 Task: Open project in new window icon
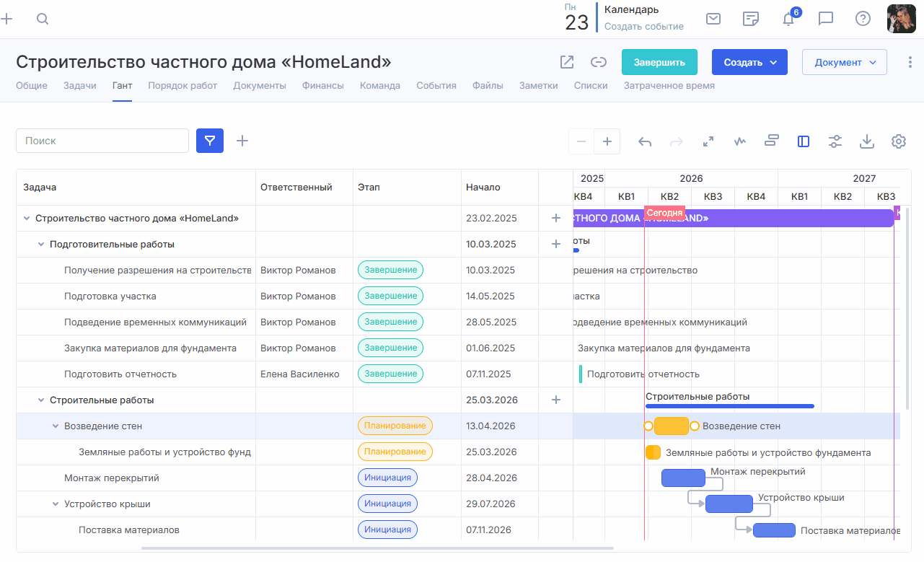pyautogui.click(x=567, y=62)
